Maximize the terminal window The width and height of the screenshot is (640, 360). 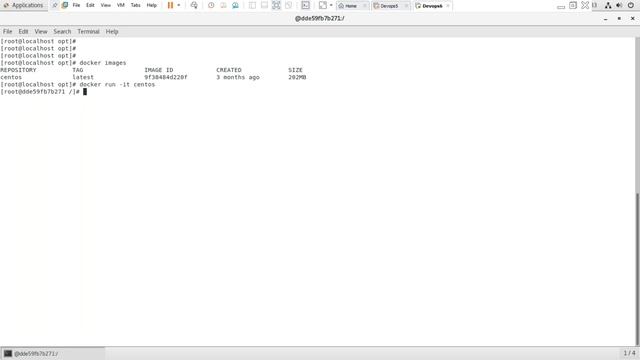point(619,19)
